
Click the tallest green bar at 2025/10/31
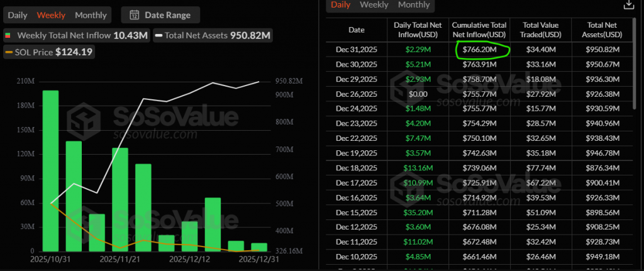[x=50, y=170]
